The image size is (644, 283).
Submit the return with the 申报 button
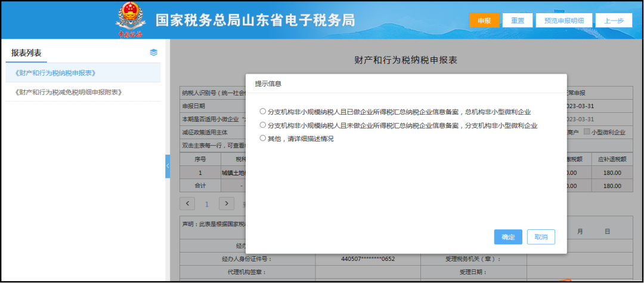(484, 20)
